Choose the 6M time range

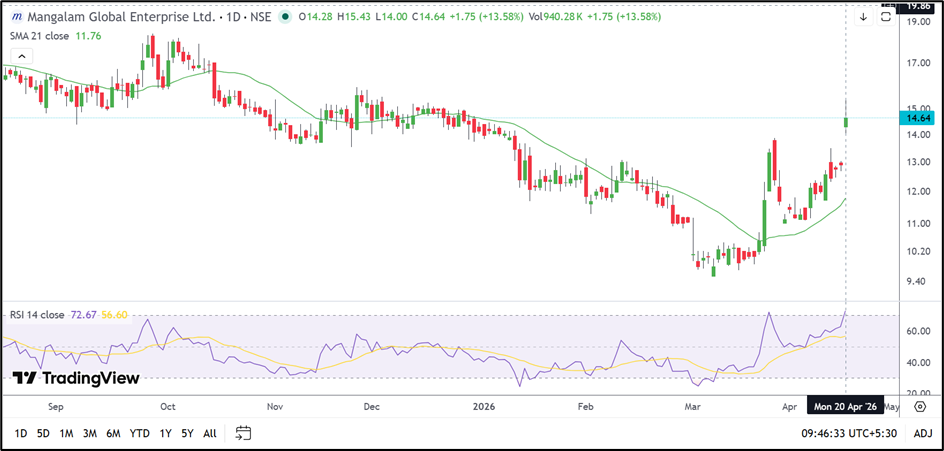coord(113,433)
